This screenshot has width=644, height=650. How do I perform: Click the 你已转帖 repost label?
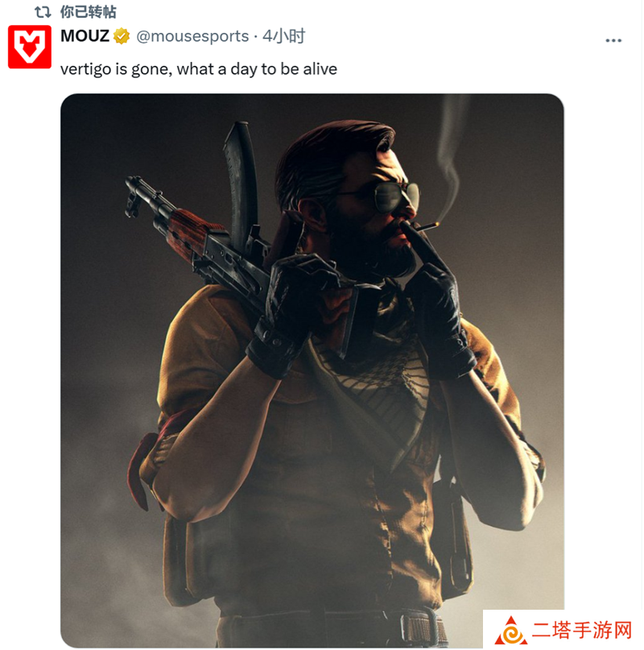[x=89, y=12]
